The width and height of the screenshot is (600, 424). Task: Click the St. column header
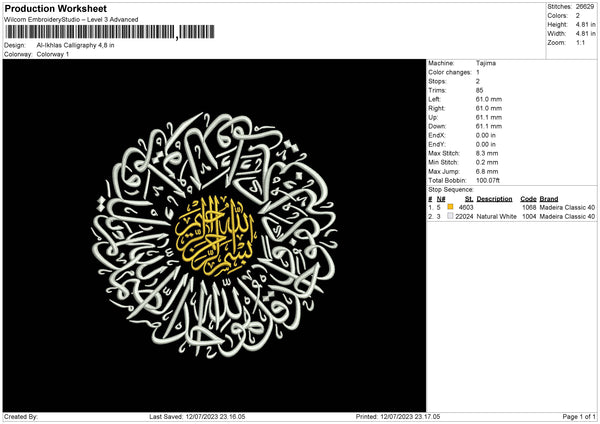pos(468,198)
